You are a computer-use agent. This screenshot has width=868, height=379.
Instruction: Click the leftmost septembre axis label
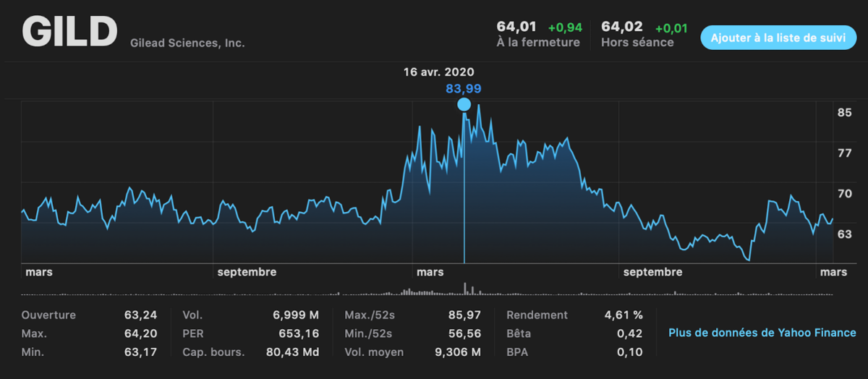[247, 273]
